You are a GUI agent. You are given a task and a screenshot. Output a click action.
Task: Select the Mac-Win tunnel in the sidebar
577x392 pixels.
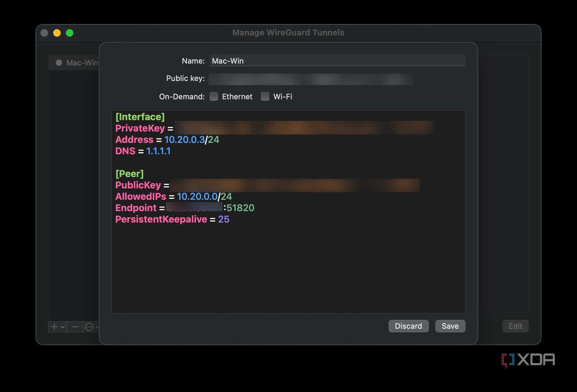point(74,63)
